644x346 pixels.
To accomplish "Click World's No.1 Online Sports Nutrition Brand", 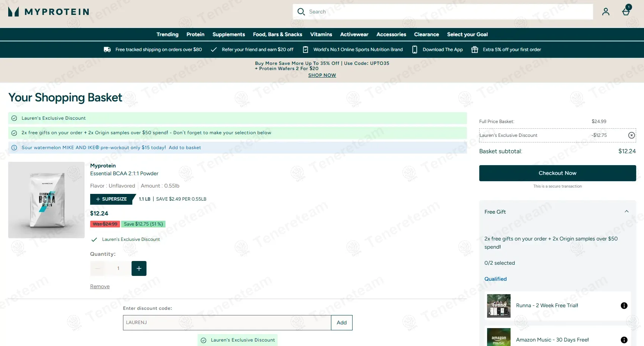I will (x=358, y=50).
